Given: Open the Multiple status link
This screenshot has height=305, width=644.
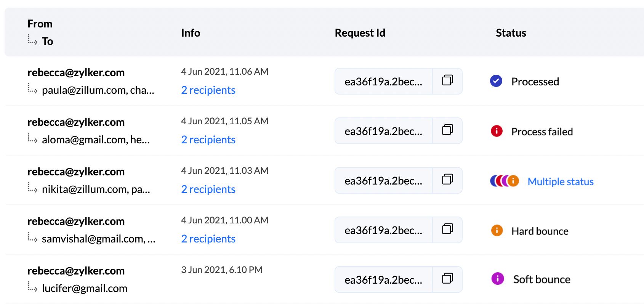Looking at the screenshot, I should coord(561,181).
